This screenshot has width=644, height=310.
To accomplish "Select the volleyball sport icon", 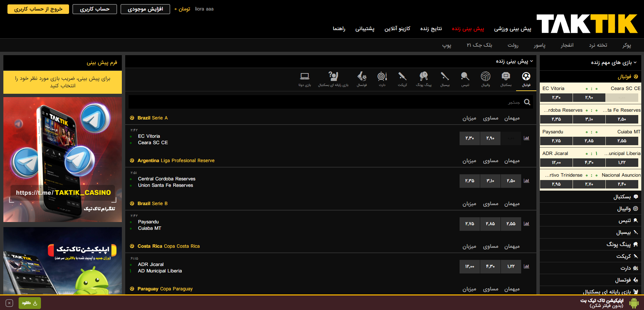I will click(485, 76).
